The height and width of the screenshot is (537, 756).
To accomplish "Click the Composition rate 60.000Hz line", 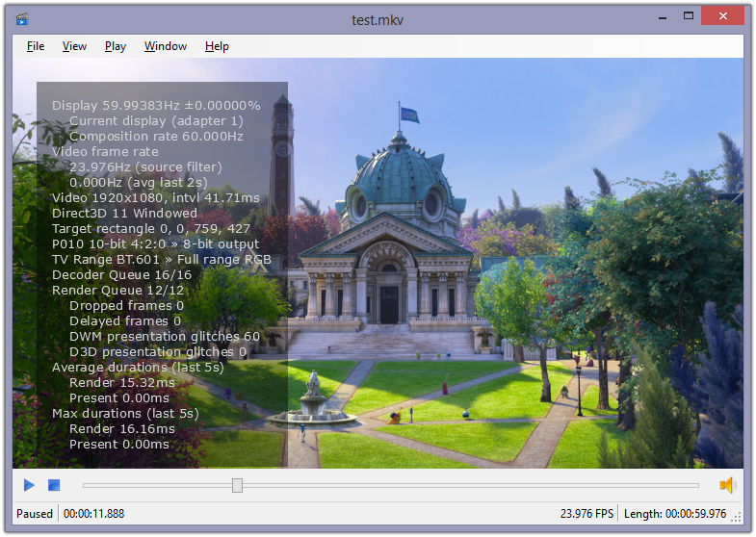I will point(156,137).
